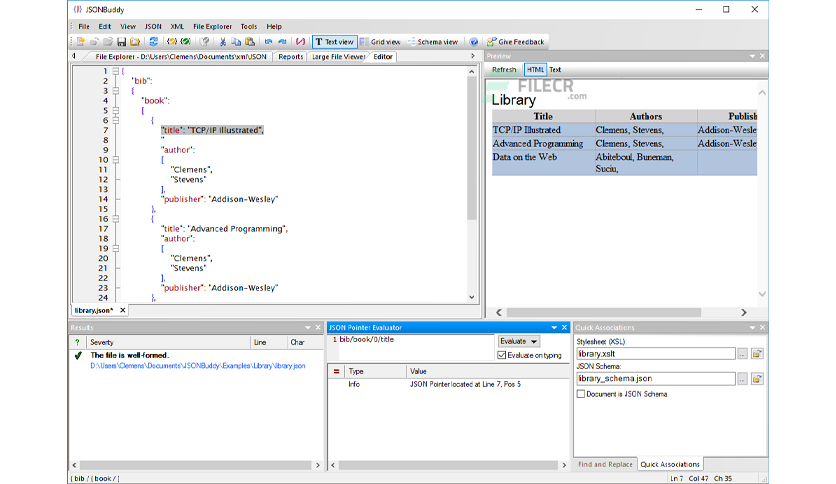Click the Paste clipboard icon
836x484 pixels.
250,42
